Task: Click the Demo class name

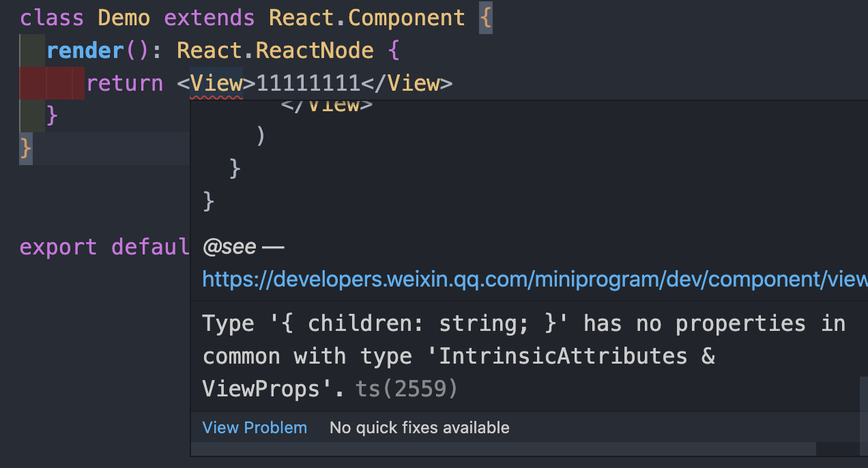Action: tap(124, 17)
